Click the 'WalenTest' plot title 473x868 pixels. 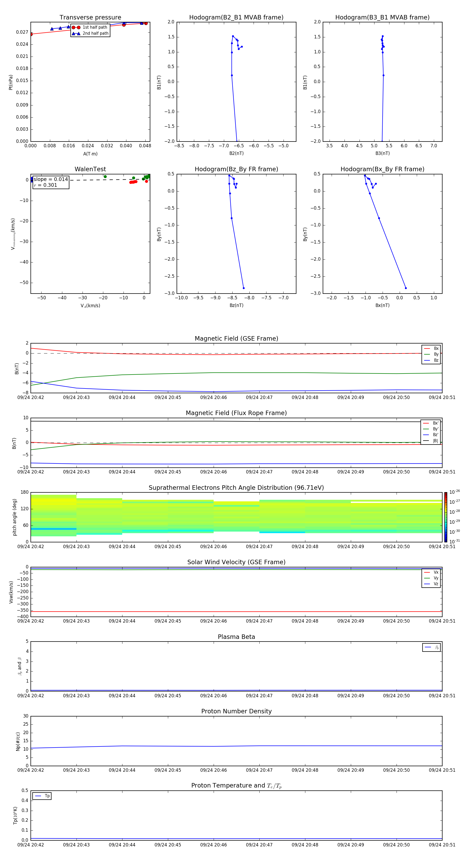point(90,169)
